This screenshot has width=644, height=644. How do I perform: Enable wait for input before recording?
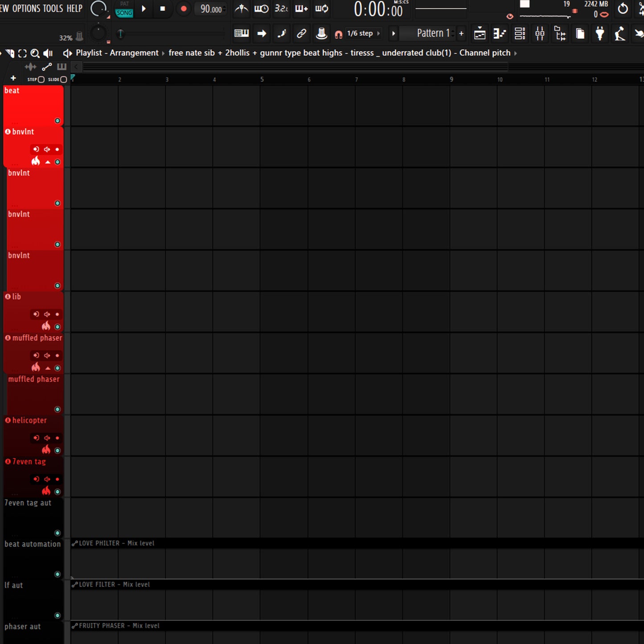(x=261, y=8)
